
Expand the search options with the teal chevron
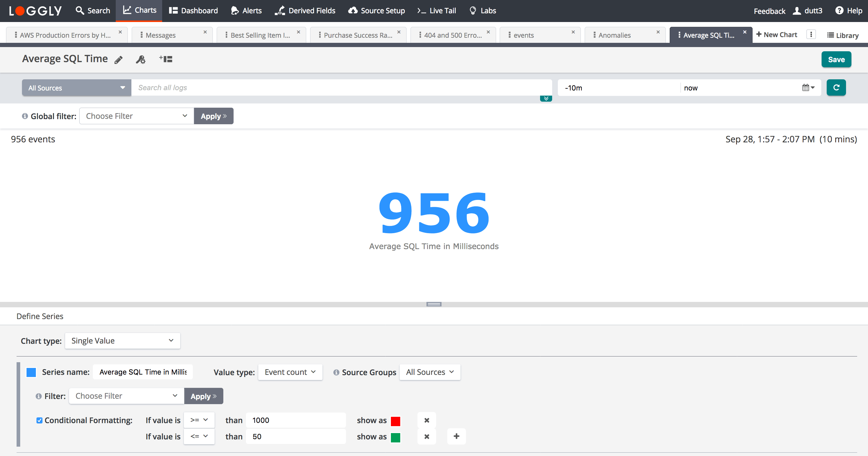point(546,99)
